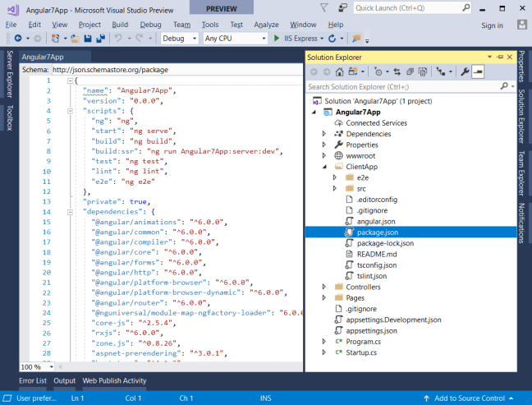Open the Solution Explorer window options arrow
Screen dimensions: 532x405
[489, 57]
